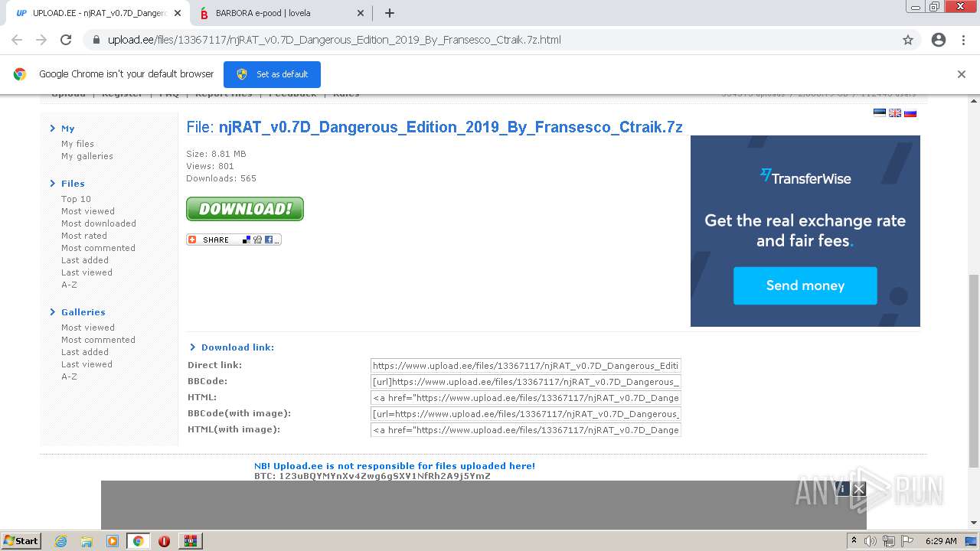Click the Set as default button
The image size is (980, 551).
272,74
